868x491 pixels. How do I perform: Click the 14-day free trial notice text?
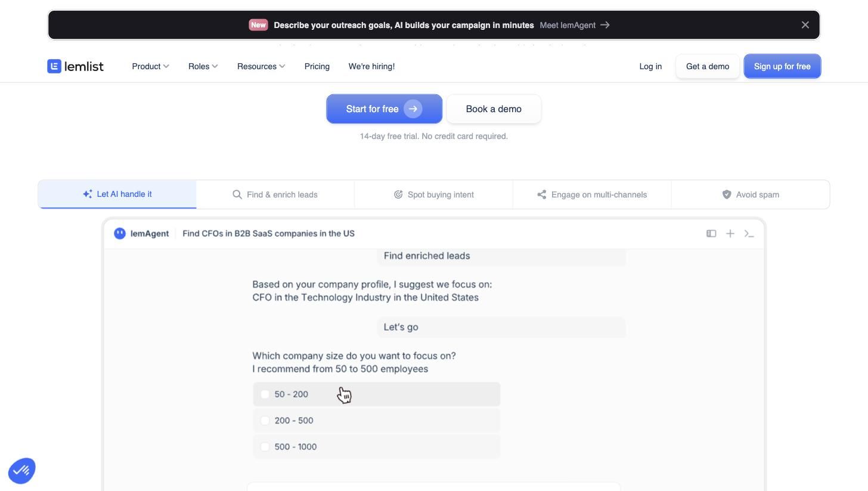pyautogui.click(x=434, y=136)
